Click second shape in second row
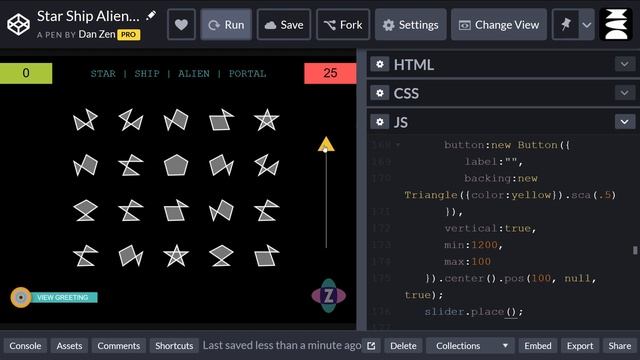Screen dimensions: 640x360 (131, 165)
